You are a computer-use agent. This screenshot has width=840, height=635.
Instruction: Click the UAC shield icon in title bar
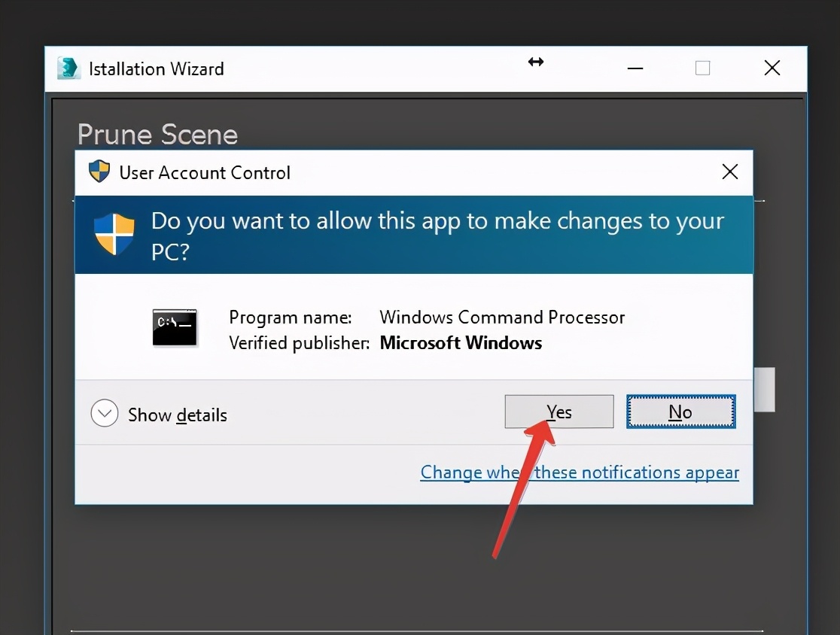point(99,172)
